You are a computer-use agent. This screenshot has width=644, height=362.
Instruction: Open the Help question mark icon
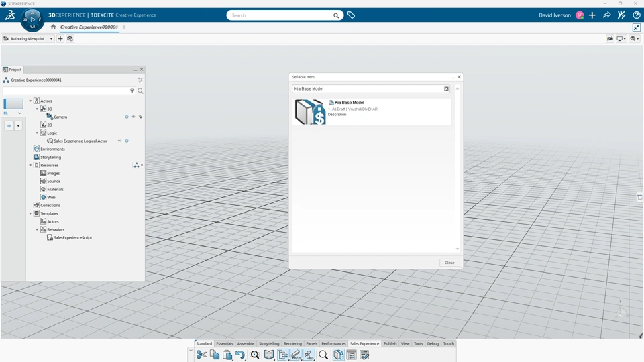pos(637,15)
